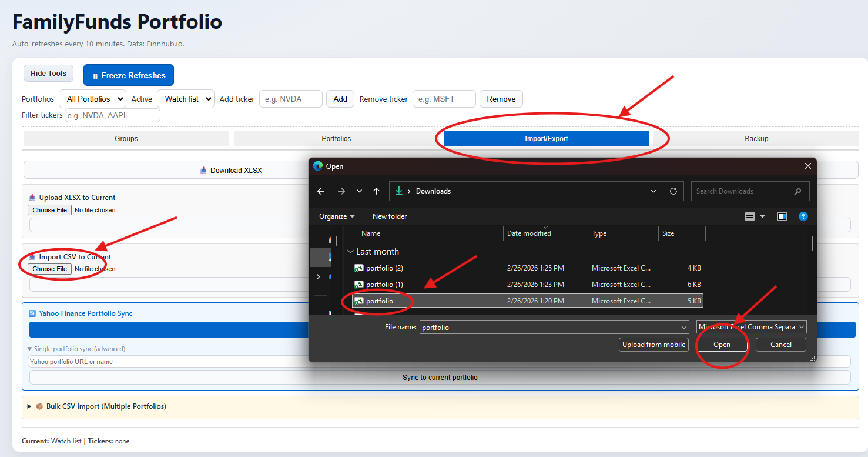
Task: Open the Organize menu in the file dialog
Action: click(336, 216)
